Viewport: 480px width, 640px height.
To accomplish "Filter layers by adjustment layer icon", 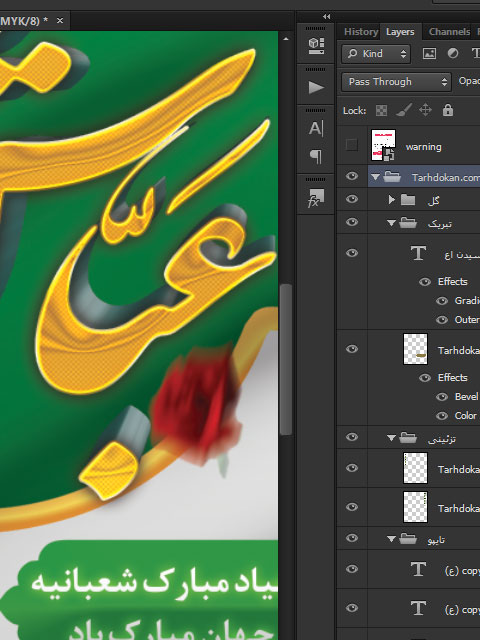I will point(453,53).
